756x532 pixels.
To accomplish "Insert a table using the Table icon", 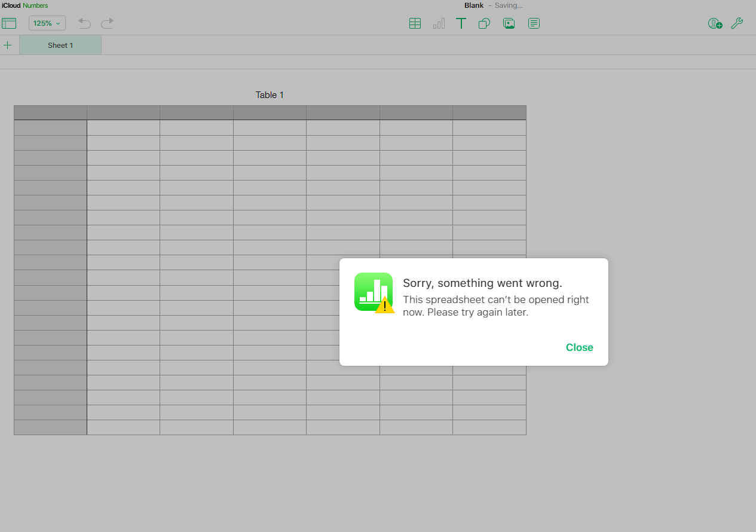I will (x=415, y=23).
